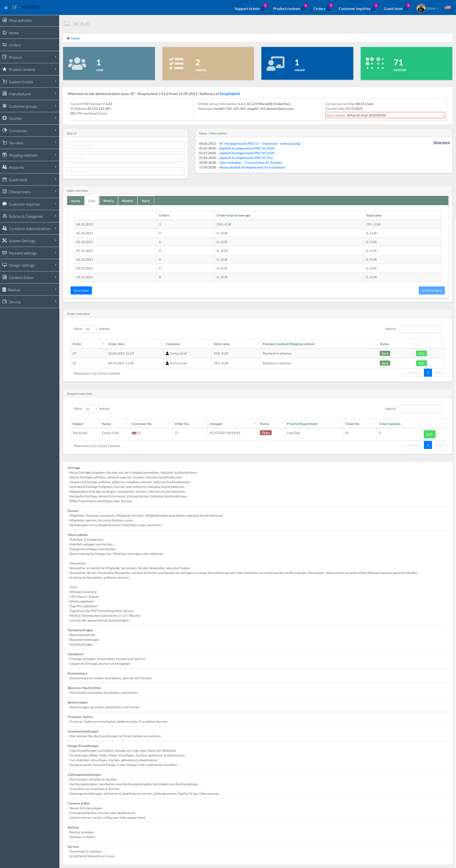
Task: Switch to the Monthly sales tab
Action: click(x=127, y=201)
